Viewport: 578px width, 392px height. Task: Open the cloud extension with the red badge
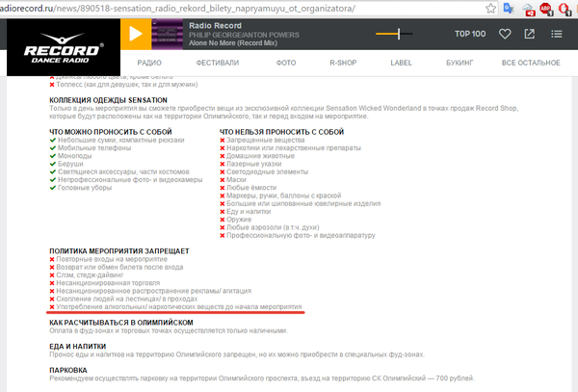click(528, 9)
